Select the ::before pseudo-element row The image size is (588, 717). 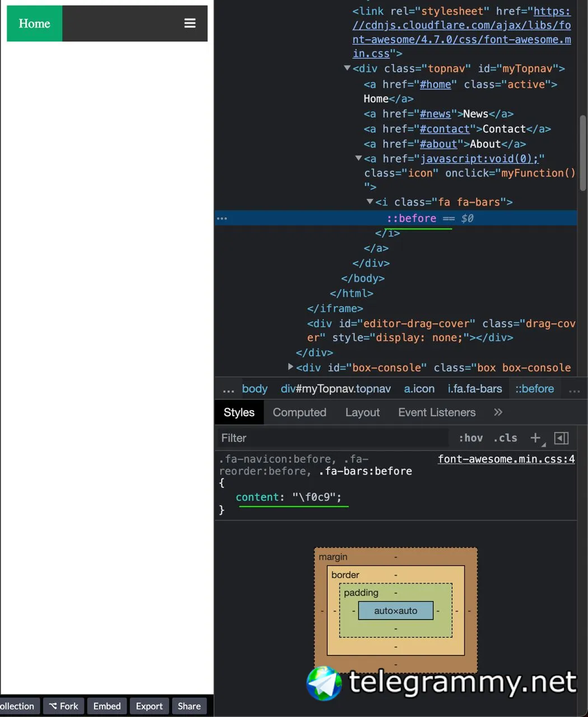pyautogui.click(x=396, y=218)
